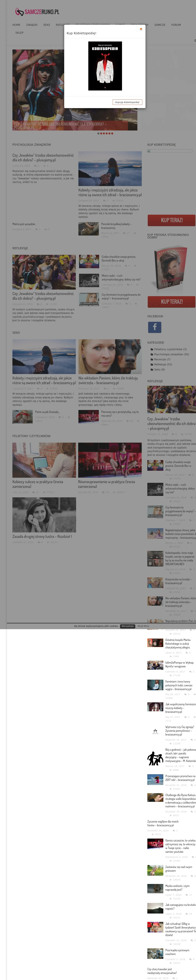Open sidebar article Najpiękniejsze słowa, jakie kobieta może powiedzieć
The width and height of the screenshot is (196, 980).
click(180, 534)
